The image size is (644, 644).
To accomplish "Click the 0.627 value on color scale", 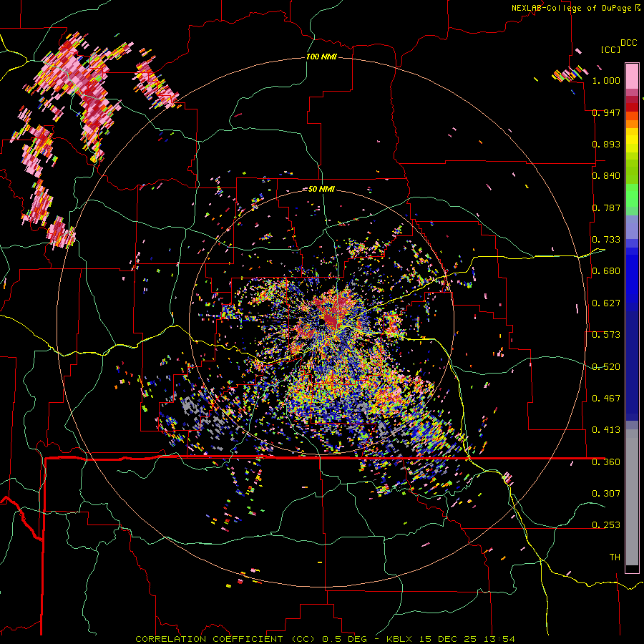I will pos(606,303).
